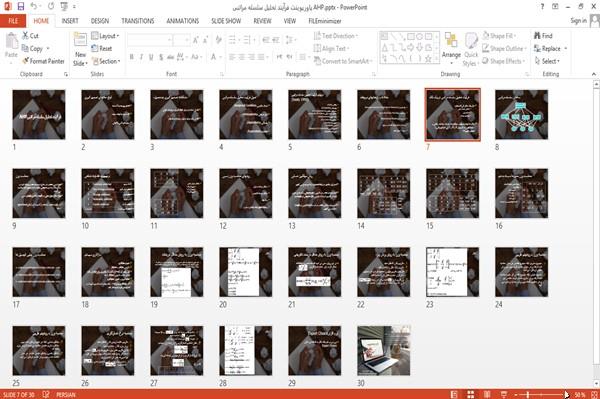Click the Undo arrow in title bar
600x399 pixels.
pyautogui.click(x=34, y=6)
